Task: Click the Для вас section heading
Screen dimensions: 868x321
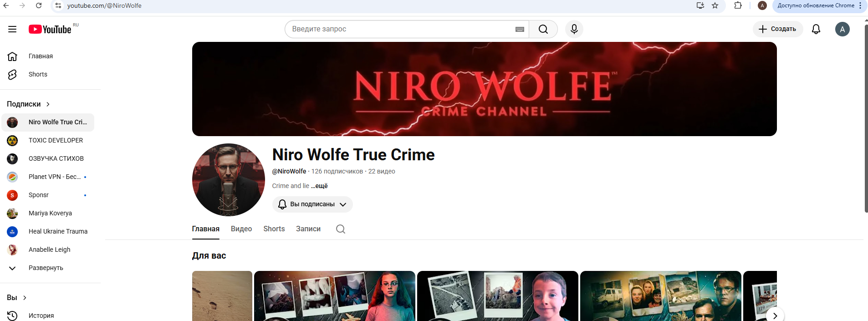Action: click(x=209, y=255)
